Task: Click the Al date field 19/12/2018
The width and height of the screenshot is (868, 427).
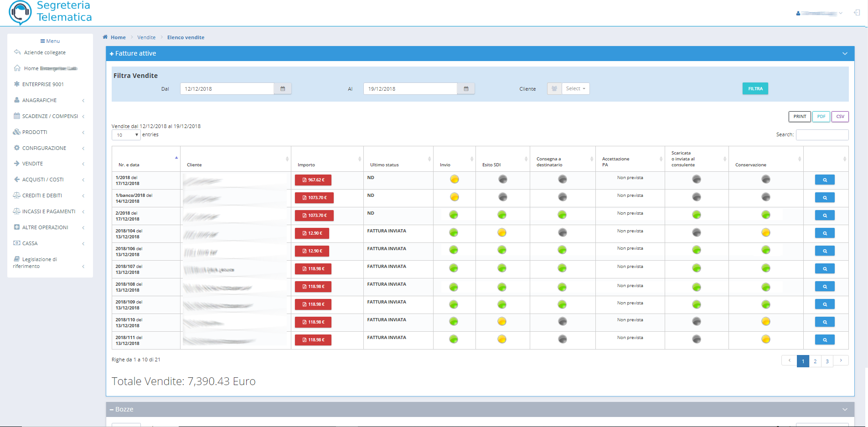Action: coord(410,89)
